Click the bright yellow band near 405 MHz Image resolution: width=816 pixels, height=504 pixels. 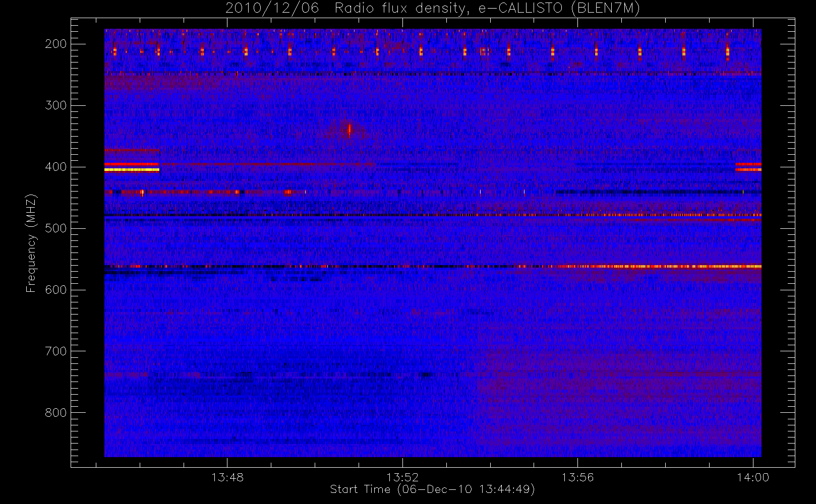132,170
